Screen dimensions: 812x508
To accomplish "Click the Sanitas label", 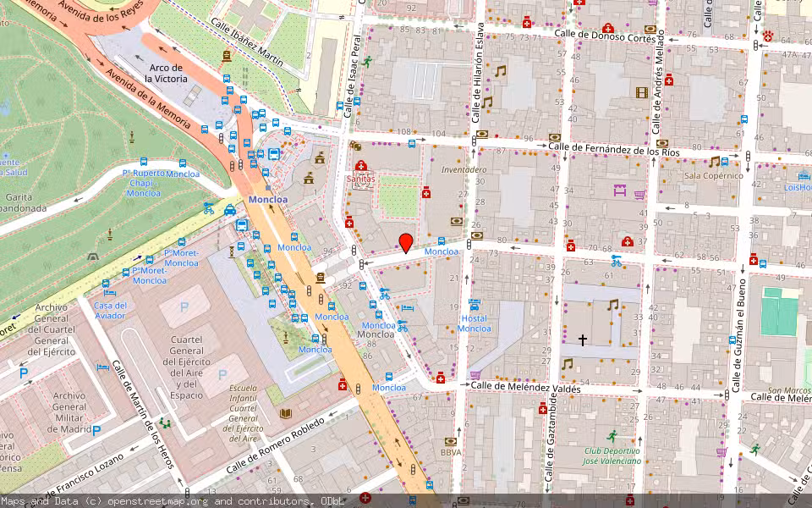I will 361,179.
